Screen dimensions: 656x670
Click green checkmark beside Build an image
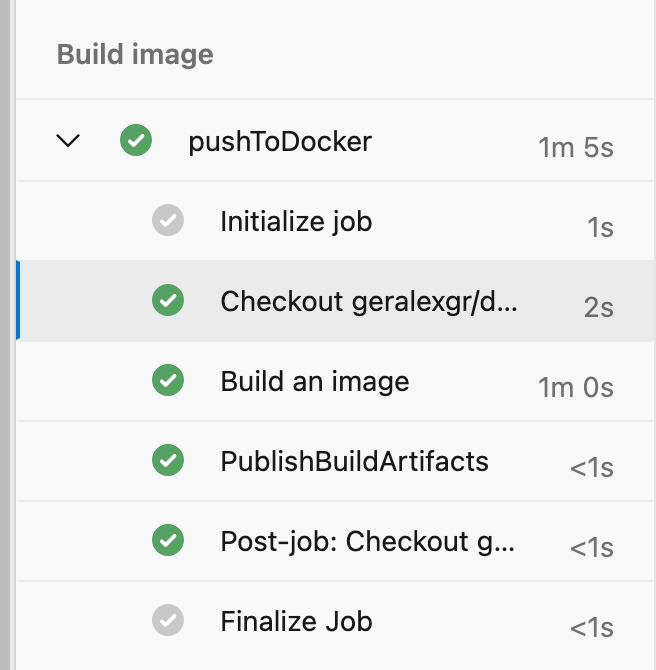[x=168, y=381]
